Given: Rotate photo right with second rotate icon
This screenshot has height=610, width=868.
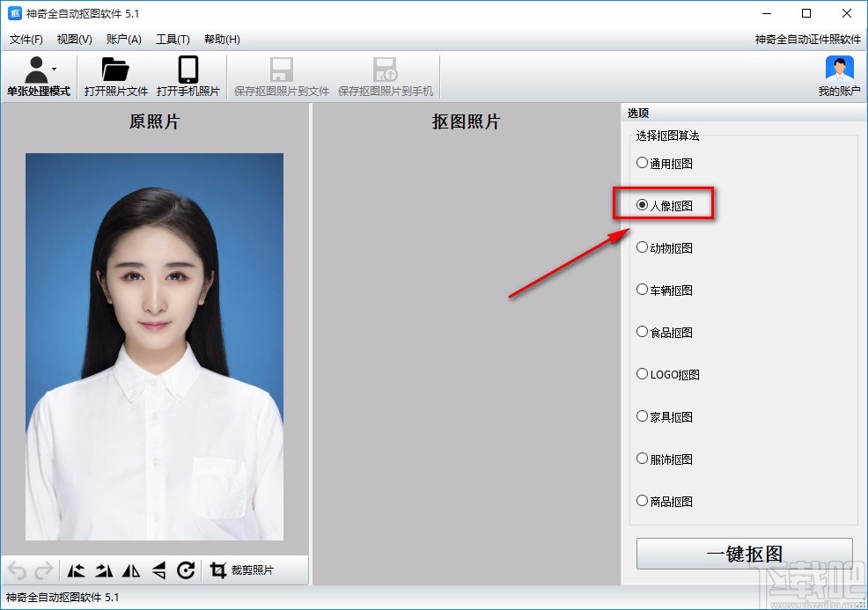Looking at the screenshot, I should (x=104, y=570).
